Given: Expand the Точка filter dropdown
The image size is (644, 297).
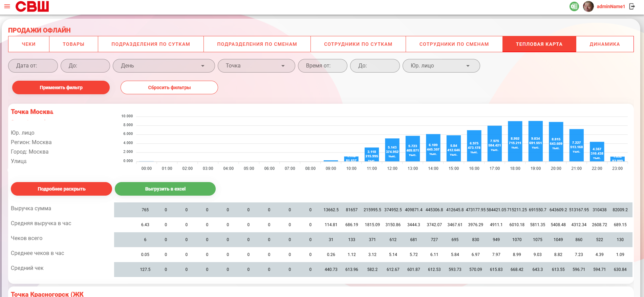Looking at the screenshot, I should [256, 66].
